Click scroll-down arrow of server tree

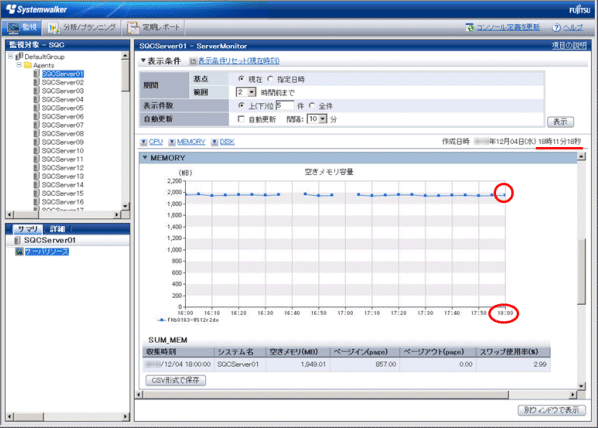(x=125, y=206)
